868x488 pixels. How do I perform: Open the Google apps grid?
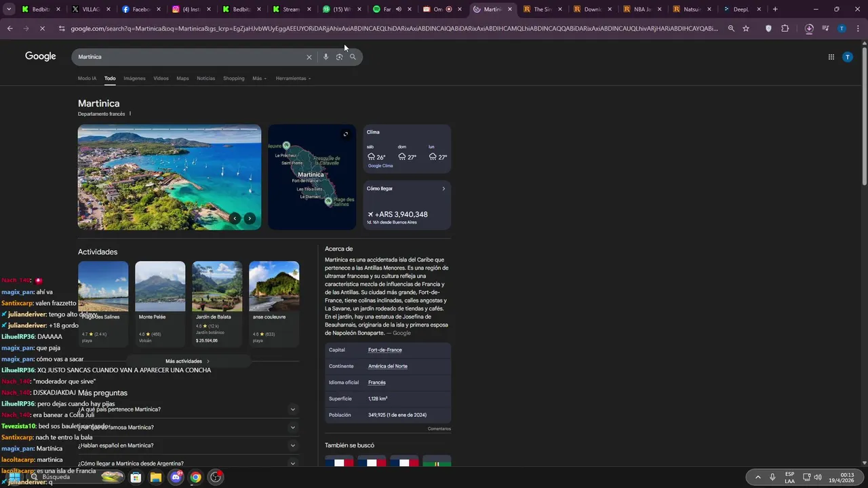(831, 57)
